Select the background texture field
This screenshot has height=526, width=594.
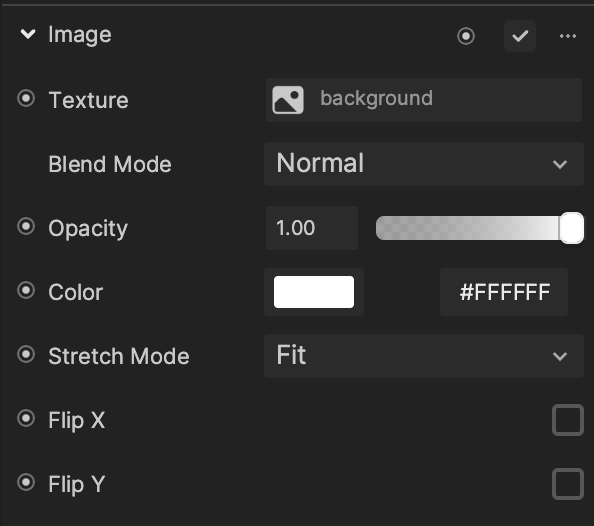pos(424,100)
